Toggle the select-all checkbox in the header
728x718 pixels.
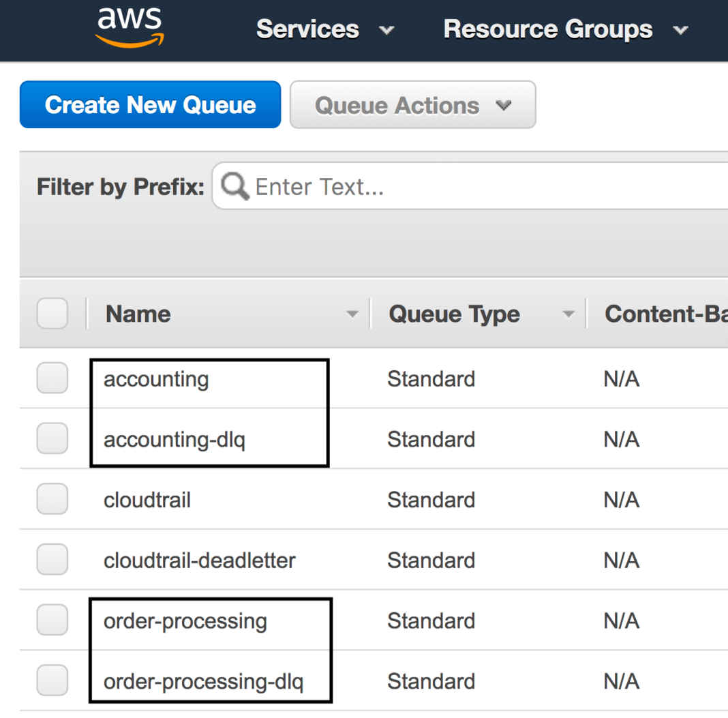[52, 313]
